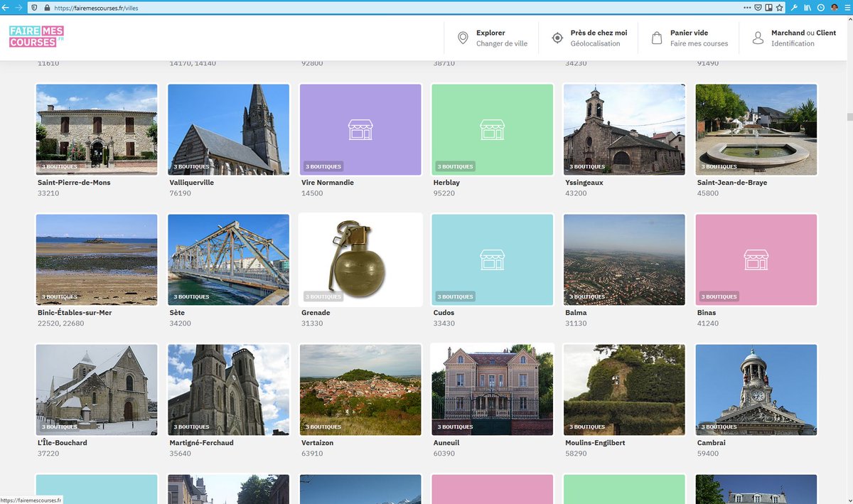Open the developer tools wrench icon
This screenshot has height=504, width=853.
click(794, 7)
